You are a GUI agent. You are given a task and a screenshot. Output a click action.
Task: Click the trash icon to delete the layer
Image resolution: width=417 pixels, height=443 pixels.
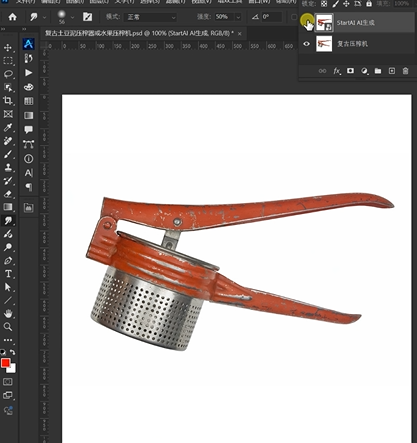pyautogui.click(x=405, y=71)
